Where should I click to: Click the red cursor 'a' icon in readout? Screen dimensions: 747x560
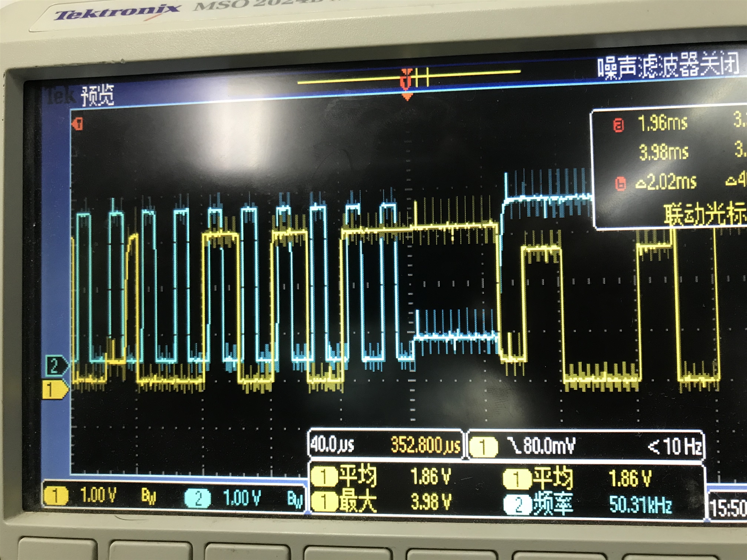click(x=618, y=126)
